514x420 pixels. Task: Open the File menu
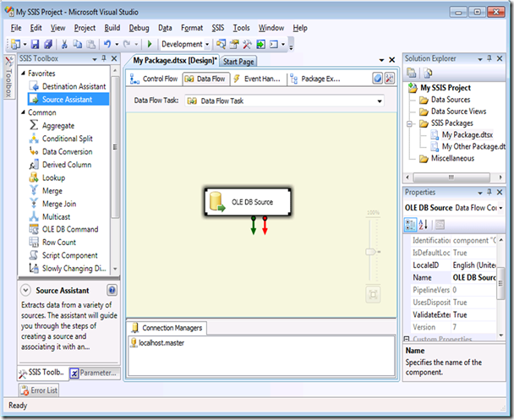click(x=16, y=28)
